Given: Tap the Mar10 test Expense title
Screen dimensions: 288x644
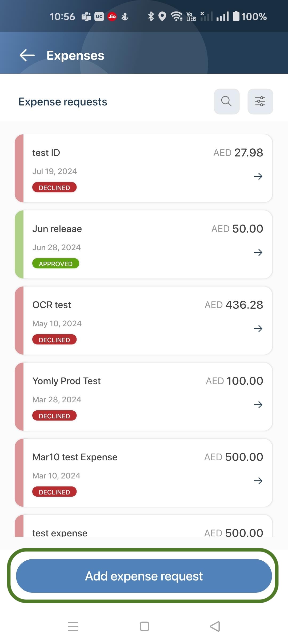Looking at the screenshot, I should tap(75, 457).
